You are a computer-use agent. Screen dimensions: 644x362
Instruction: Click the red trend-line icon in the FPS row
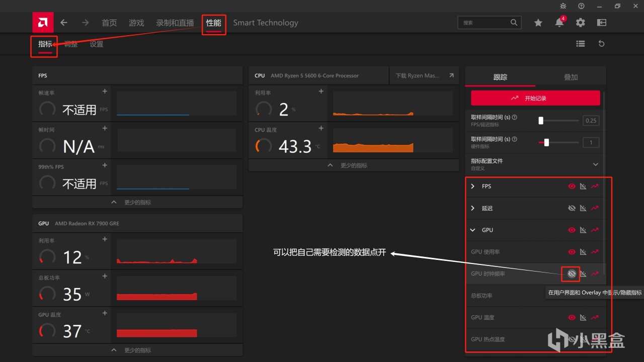(595, 186)
